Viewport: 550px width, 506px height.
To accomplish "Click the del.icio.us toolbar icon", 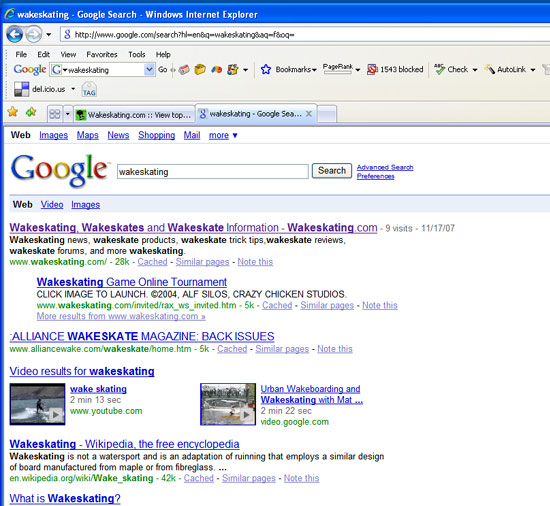I will coord(21,89).
